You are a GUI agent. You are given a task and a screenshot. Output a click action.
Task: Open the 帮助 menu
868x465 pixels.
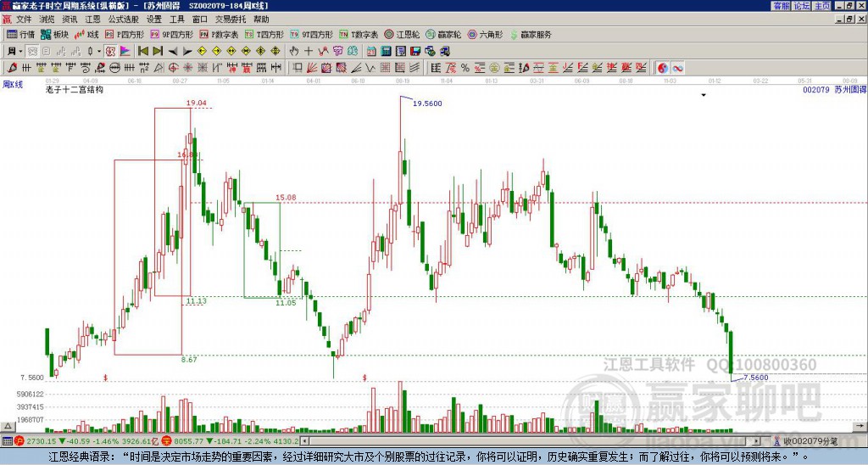[261, 20]
